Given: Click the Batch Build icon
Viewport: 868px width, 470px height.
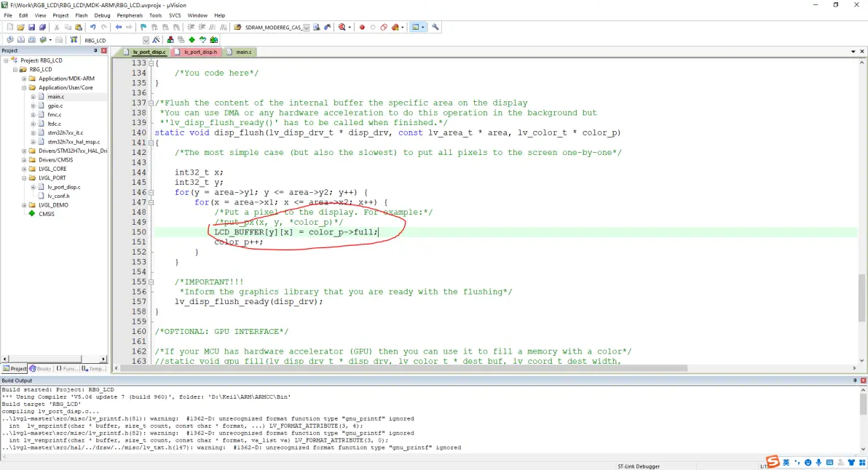Looking at the screenshot, I should pos(43,40).
